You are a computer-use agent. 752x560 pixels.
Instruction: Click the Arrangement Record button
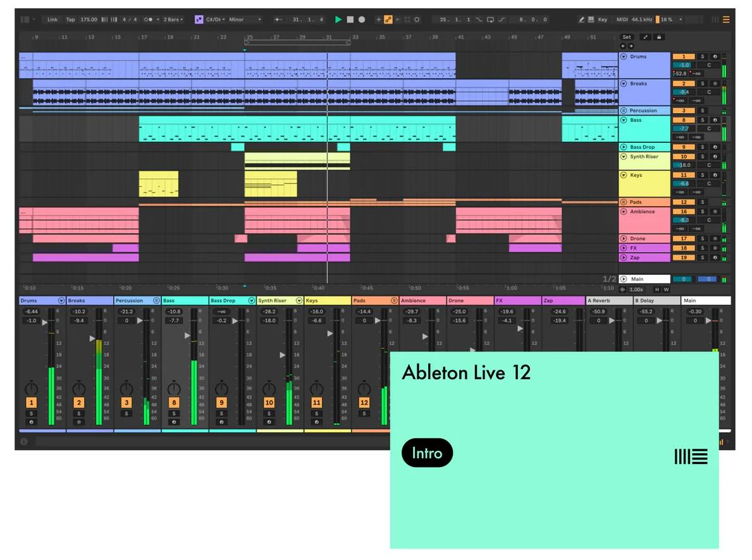[x=362, y=20]
